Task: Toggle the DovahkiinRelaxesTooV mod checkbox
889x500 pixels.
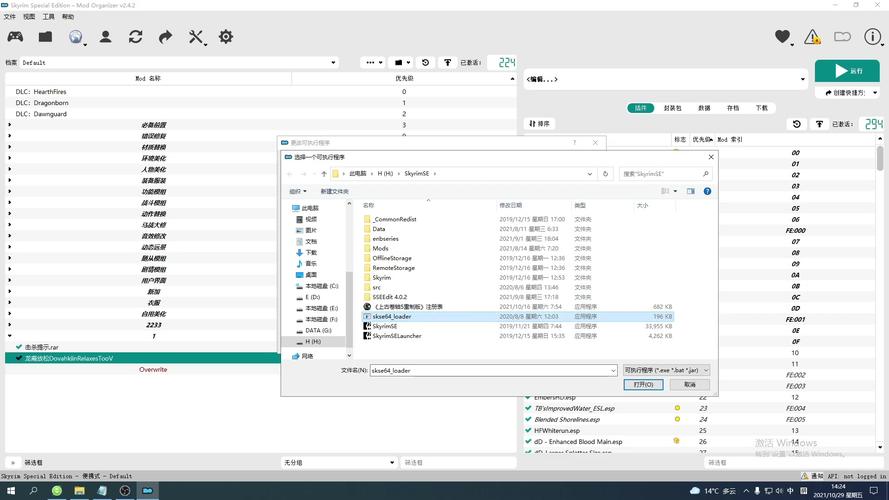Action: tap(18, 358)
